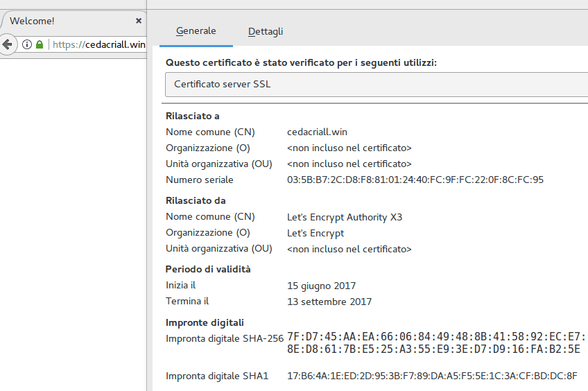Click the expiry date 13 settembre 2017
Viewport: 588px width, 391px height.
[x=329, y=302]
